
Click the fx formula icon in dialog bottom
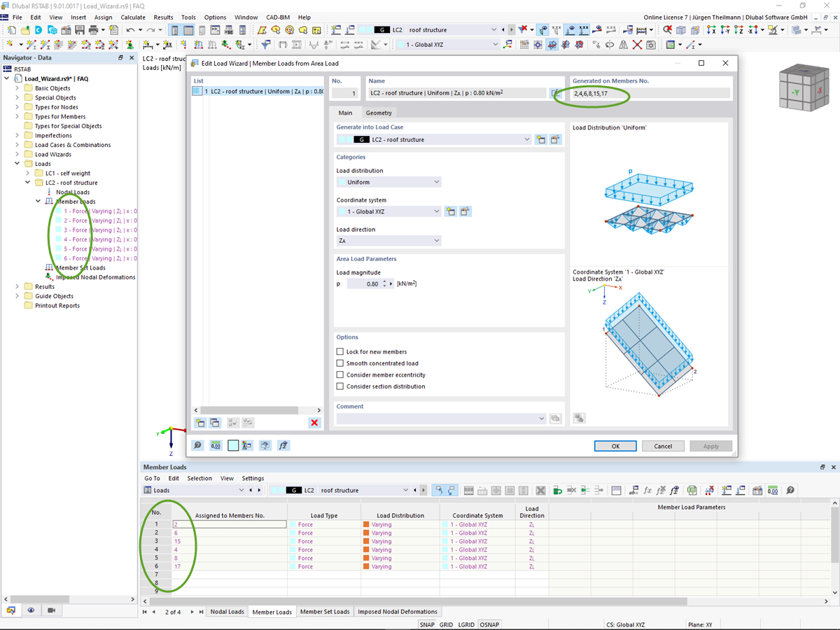(283, 445)
